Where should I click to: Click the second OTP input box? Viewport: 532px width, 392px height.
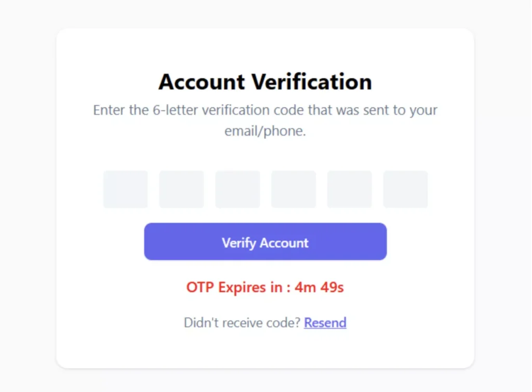pos(181,189)
